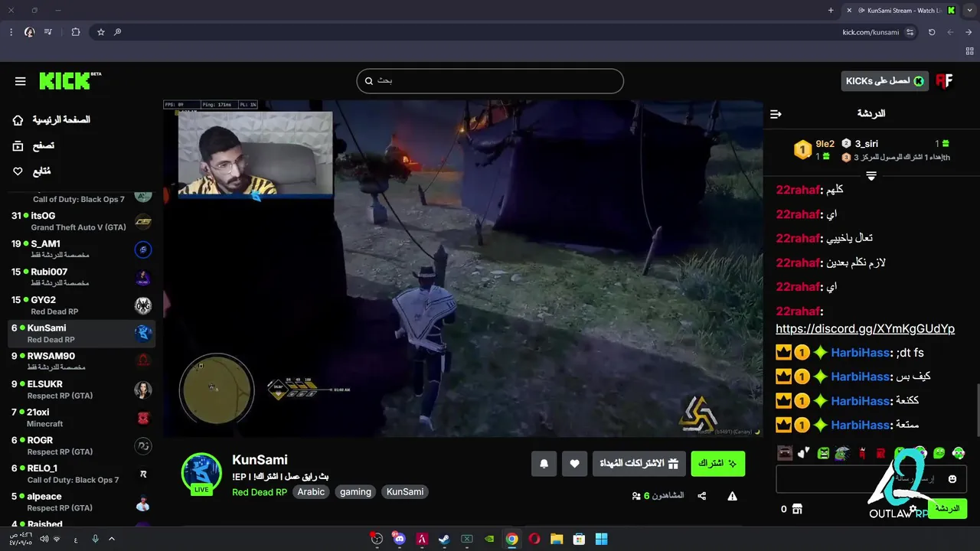Insert the Pepe umbrella emote
Image resolution: width=980 pixels, height=551 pixels.
coord(842,453)
